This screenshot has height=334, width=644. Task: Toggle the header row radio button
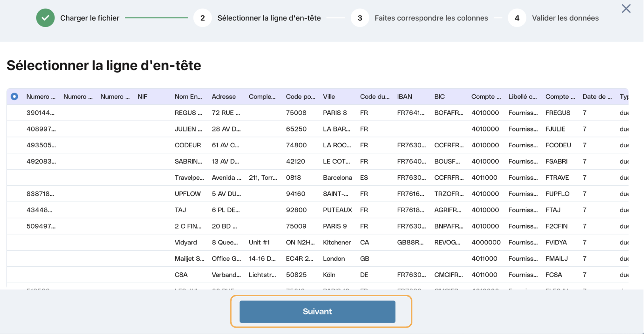[14, 96]
